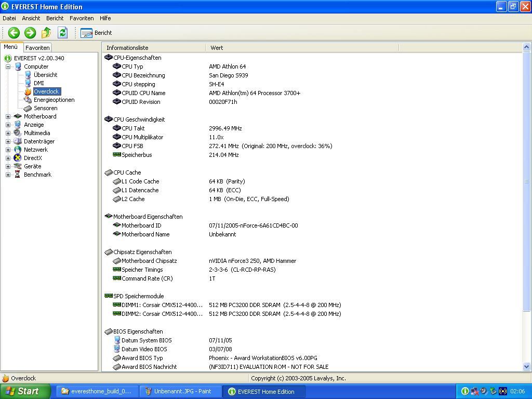Screen dimensions: 532x399
Task: Open everesthome_build folder taskbar button
Action: (97, 391)
